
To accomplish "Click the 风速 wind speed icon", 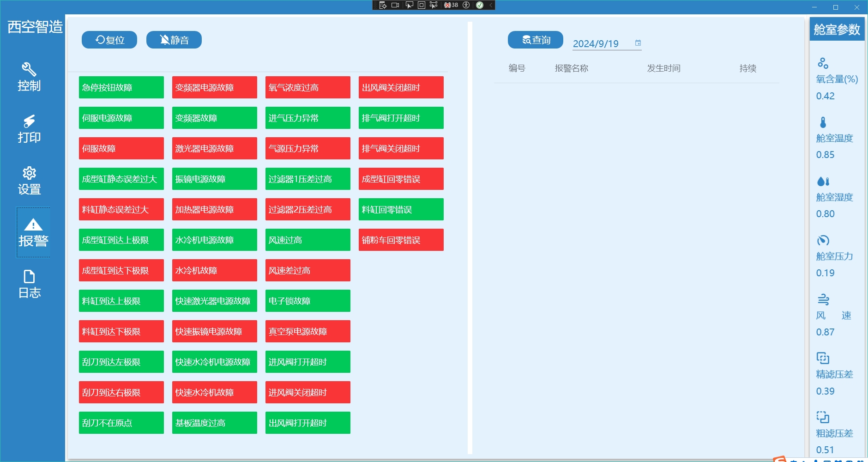I will pos(823,299).
